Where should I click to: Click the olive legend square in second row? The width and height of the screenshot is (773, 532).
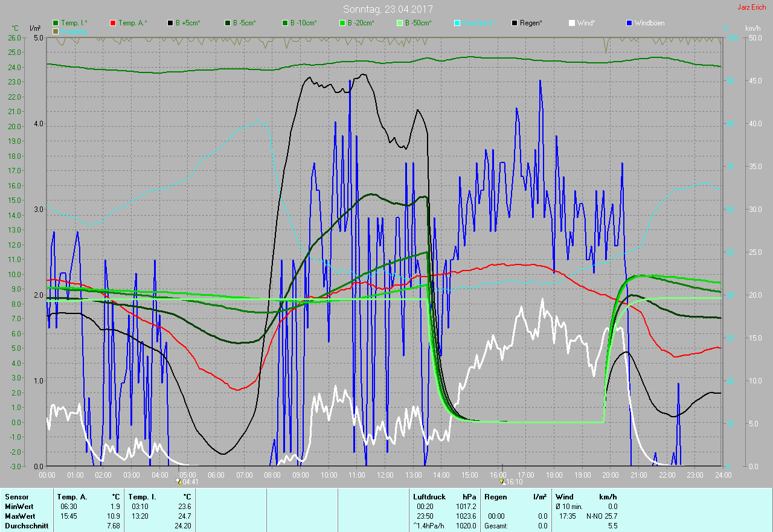(56, 31)
